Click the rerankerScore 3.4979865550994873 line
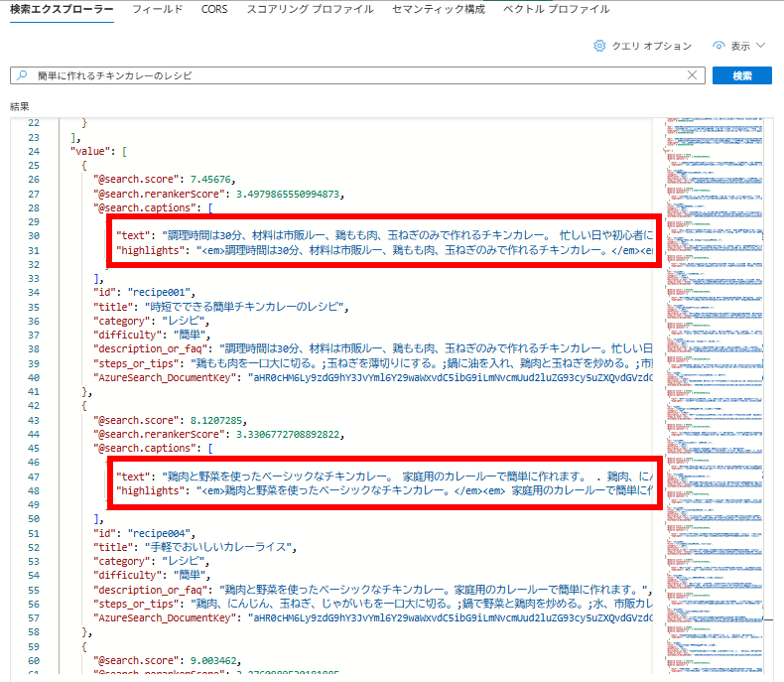Screen dimensions: 784x682 [216, 194]
